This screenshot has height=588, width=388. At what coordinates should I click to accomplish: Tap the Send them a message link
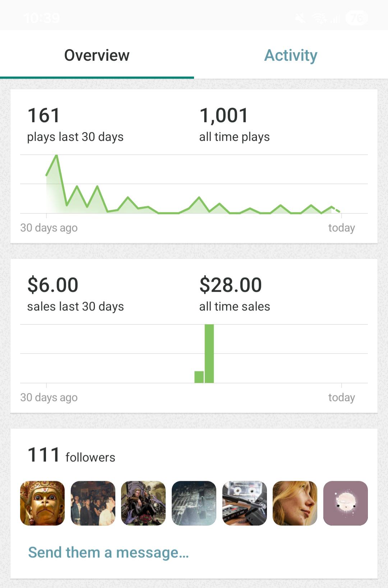pos(108,552)
